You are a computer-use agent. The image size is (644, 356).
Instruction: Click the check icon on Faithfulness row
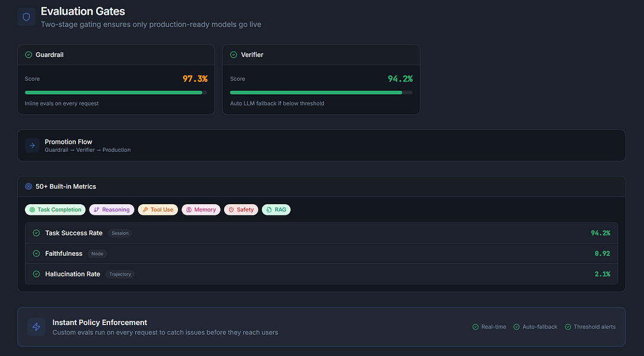click(36, 253)
